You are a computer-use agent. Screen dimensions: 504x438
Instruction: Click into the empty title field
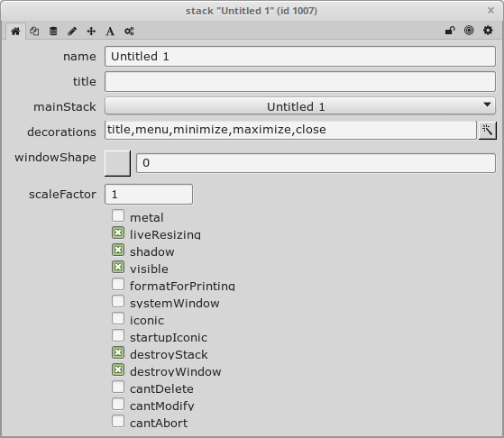coord(300,82)
